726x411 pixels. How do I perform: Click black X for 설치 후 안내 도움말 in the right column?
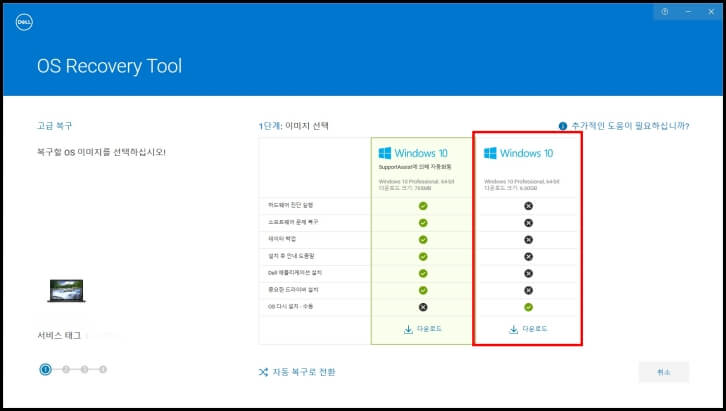[528, 256]
